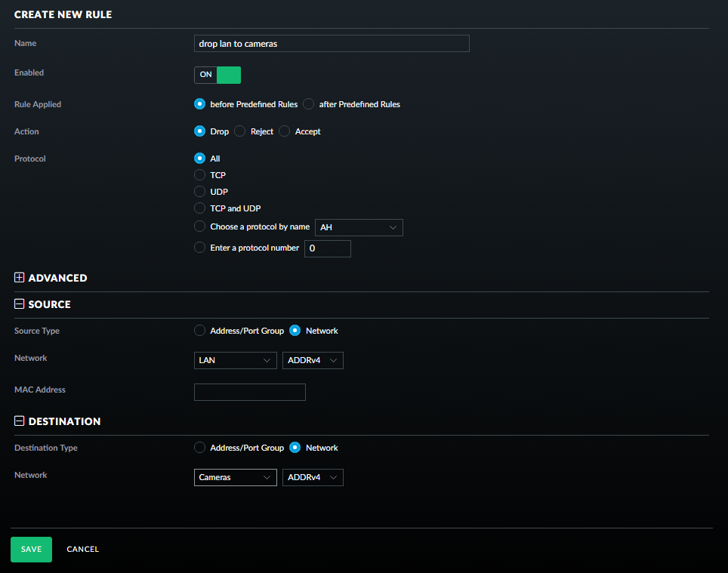Screen dimensions: 728x573
Task: Collapse the Destination section minus icon
Action: tap(20, 421)
